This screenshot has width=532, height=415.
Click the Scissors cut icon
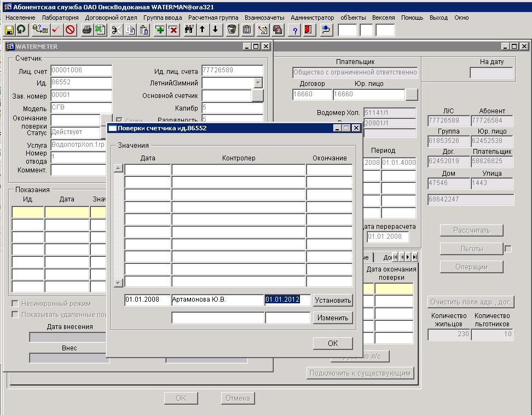[x=116, y=30]
